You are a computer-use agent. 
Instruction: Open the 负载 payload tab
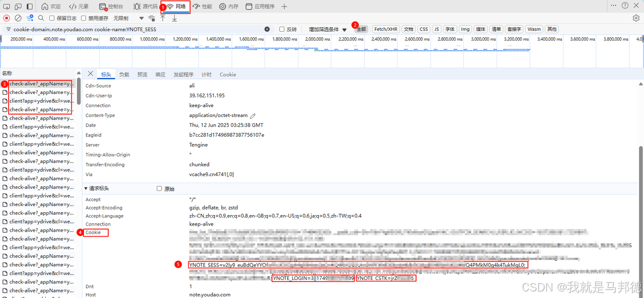pos(124,74)
